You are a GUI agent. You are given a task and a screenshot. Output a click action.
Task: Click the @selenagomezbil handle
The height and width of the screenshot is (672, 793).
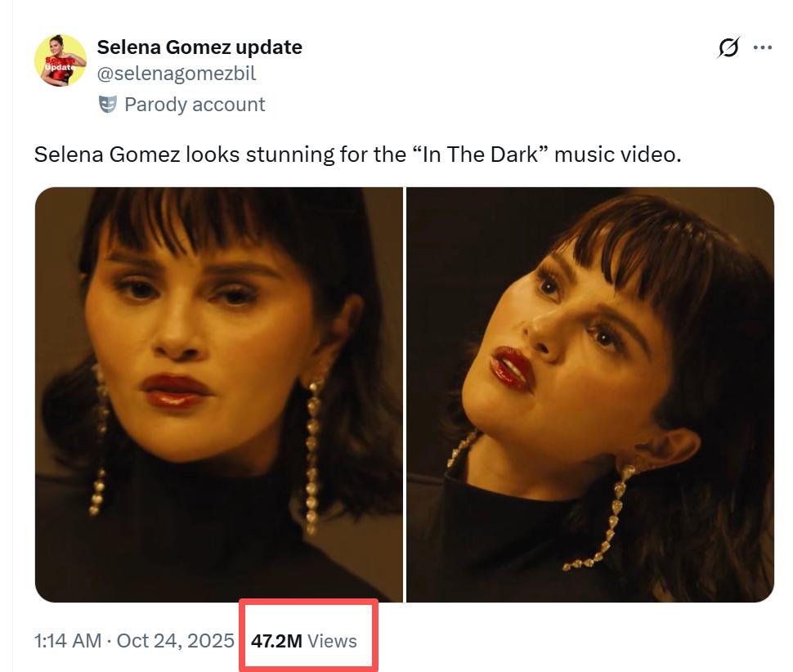click(x=176, y=74)
